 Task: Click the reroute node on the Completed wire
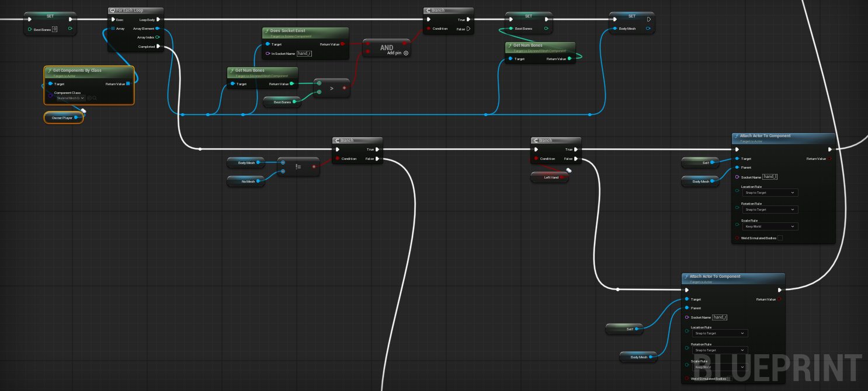[x=200, y=149]
